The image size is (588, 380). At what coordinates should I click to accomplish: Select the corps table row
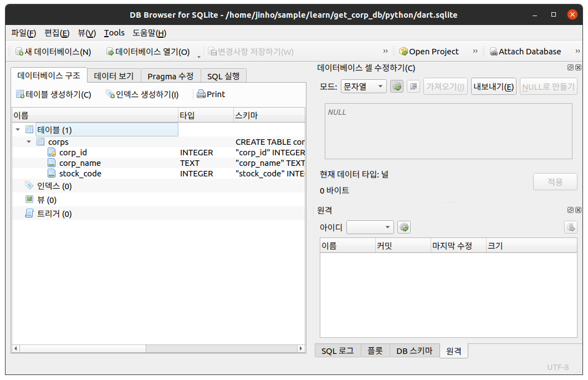(x=158, y=142)
